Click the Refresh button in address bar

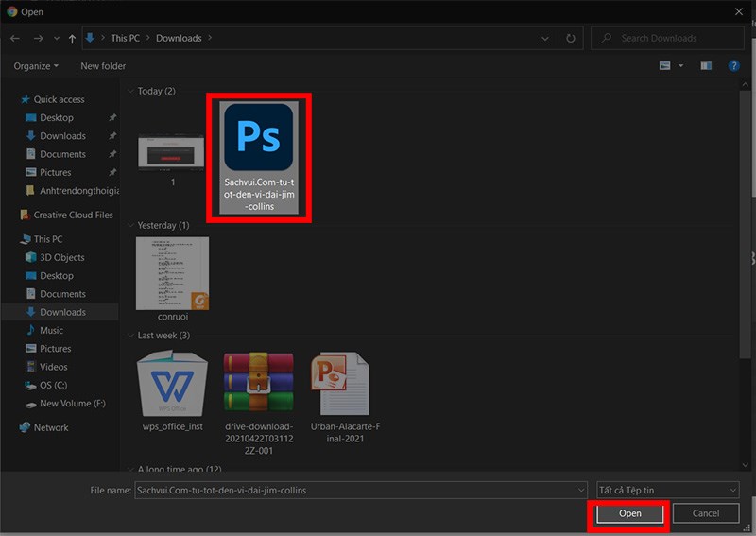(571, 39)
